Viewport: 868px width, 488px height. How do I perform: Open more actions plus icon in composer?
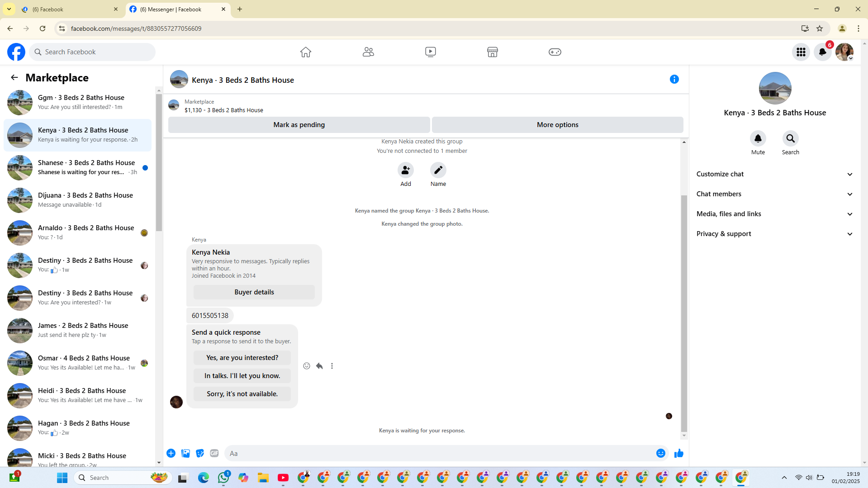coord(171,453)
